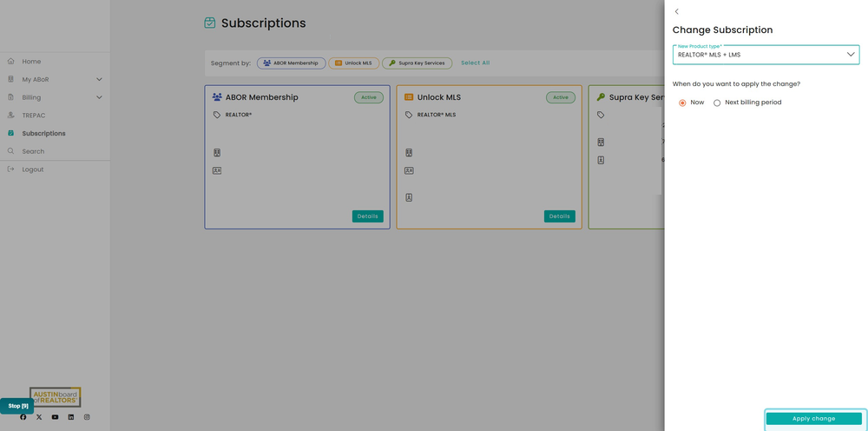Open Home in the sidebar

(31, 62)
